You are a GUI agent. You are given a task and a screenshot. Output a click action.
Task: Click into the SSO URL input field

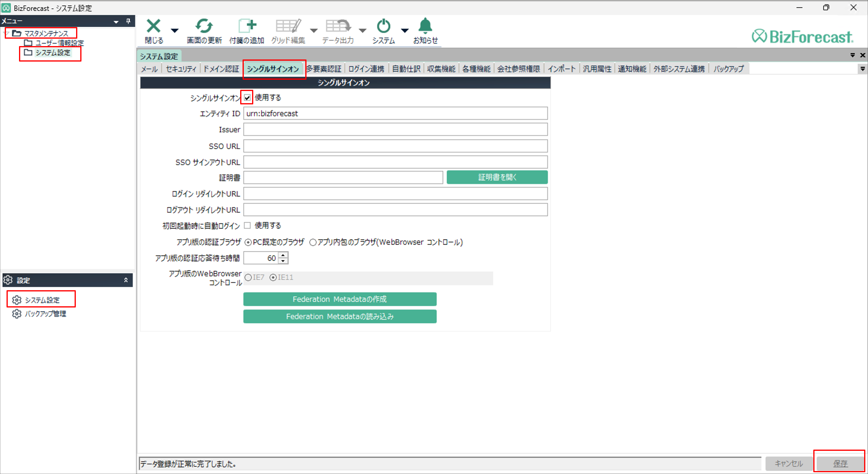click(x=396, y=146)
